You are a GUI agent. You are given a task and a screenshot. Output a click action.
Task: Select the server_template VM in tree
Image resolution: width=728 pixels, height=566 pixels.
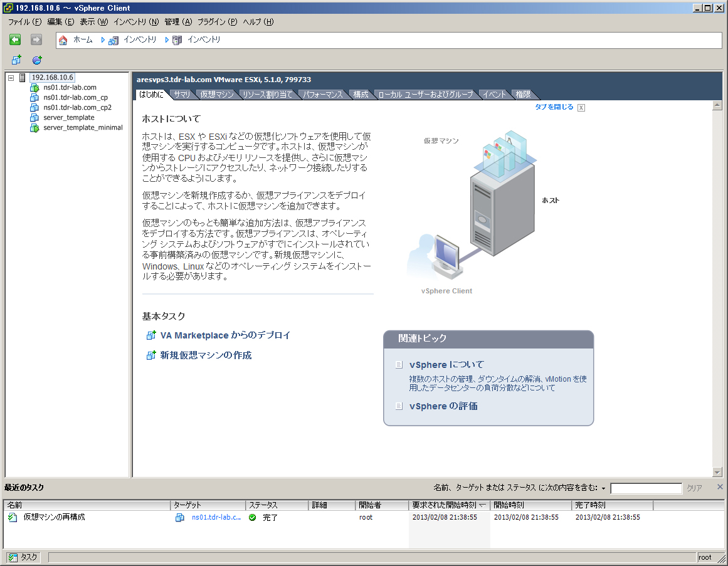point(68,118)
